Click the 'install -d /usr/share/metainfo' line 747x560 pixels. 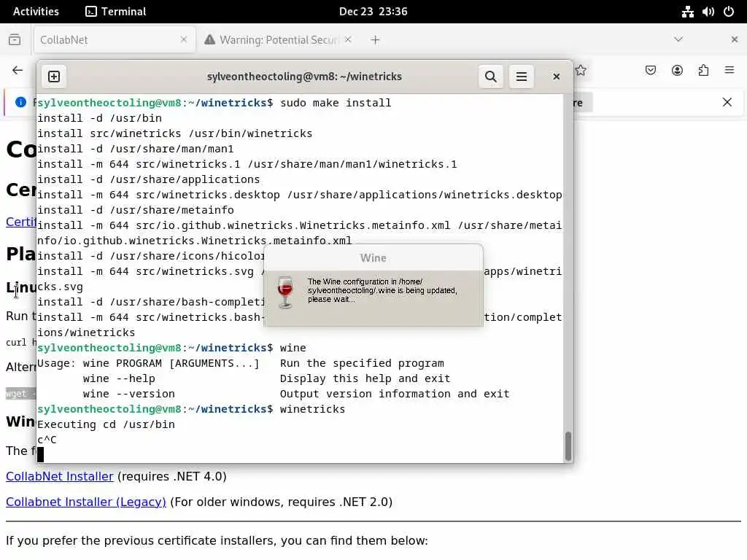(135, 210)
